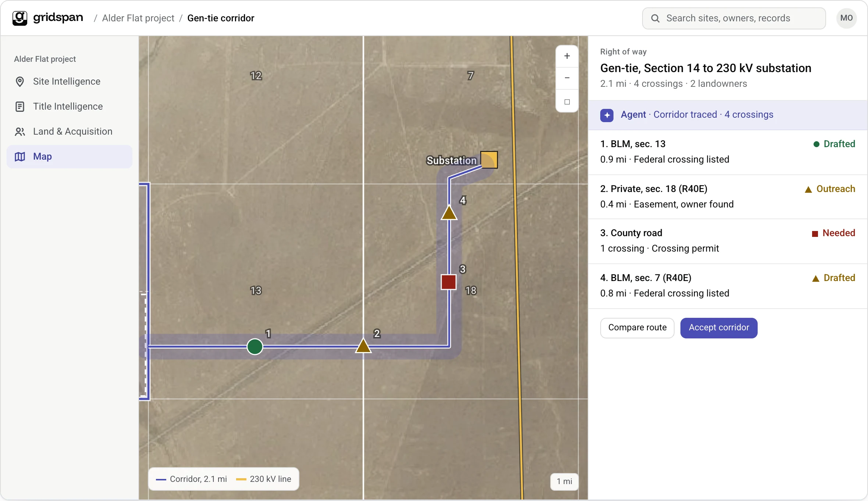
Task: Click the section 12 map label
Action: point(256,76)
